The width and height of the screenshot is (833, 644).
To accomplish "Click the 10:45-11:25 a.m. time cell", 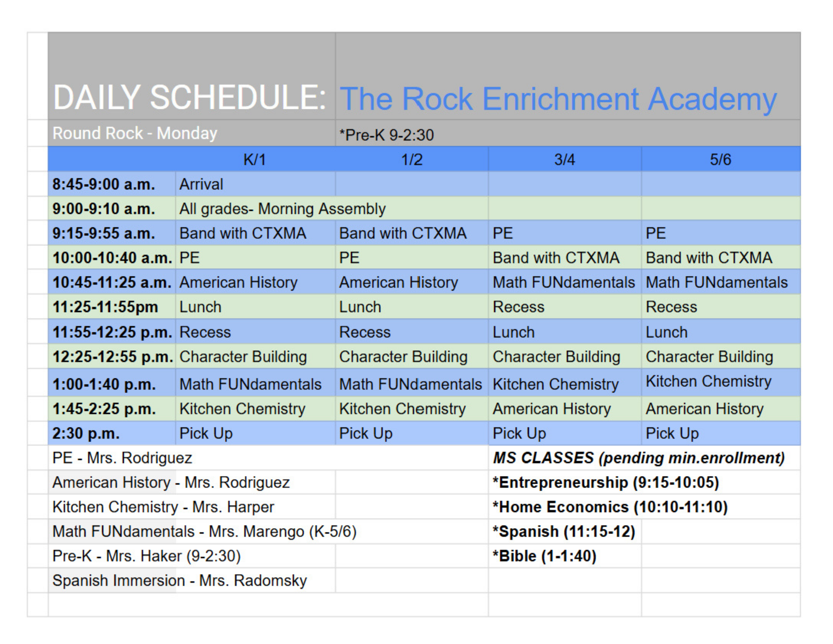I will [112, 282].
